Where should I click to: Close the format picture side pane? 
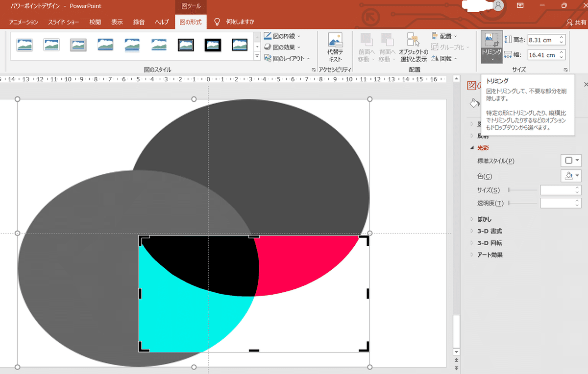pos(586,85)
